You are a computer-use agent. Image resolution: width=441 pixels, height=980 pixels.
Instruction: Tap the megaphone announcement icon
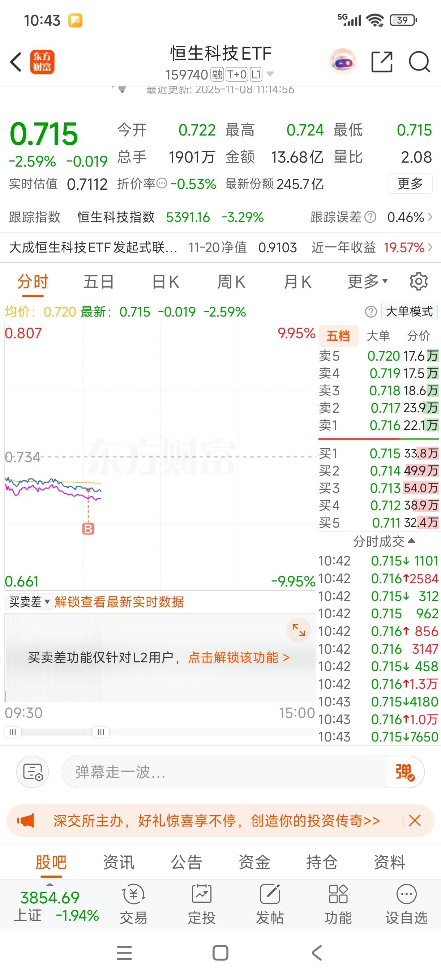26,821
